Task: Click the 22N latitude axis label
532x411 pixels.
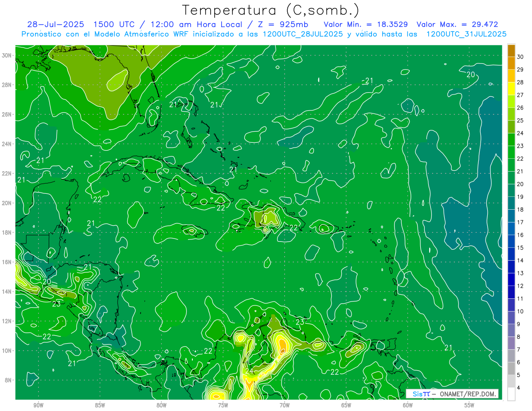Action: click(x=7, y=173)
